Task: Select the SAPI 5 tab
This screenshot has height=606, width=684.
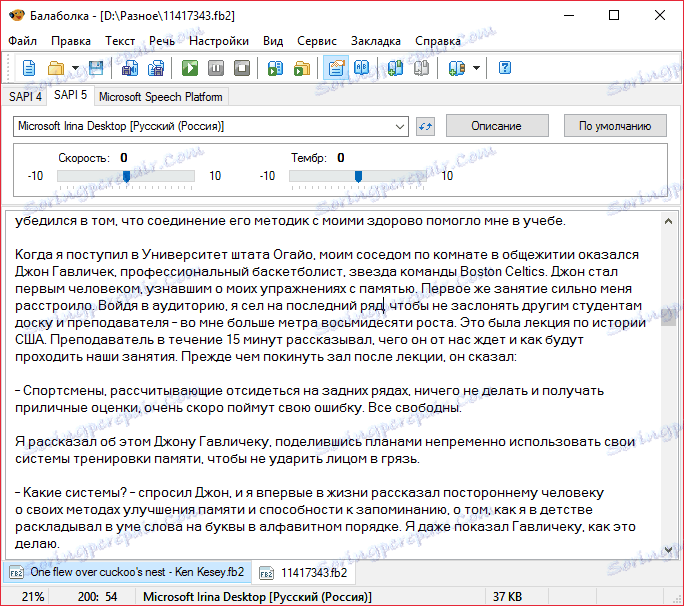Action: tap(70, 95)
